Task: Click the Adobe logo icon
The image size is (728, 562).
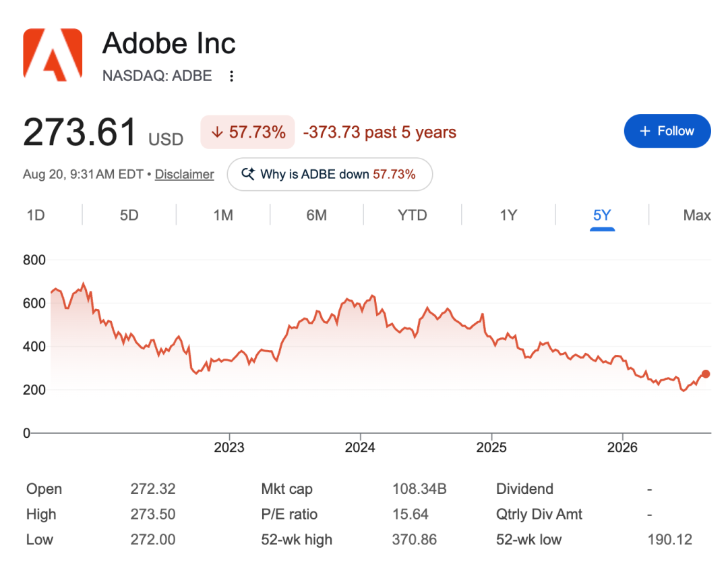Action: [53, 55]
